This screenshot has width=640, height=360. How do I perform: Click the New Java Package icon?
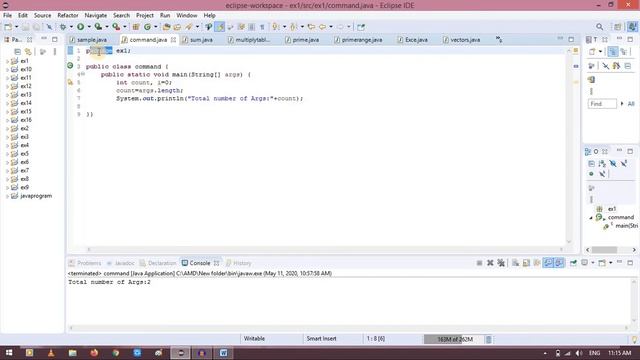(x=136, y=27)
